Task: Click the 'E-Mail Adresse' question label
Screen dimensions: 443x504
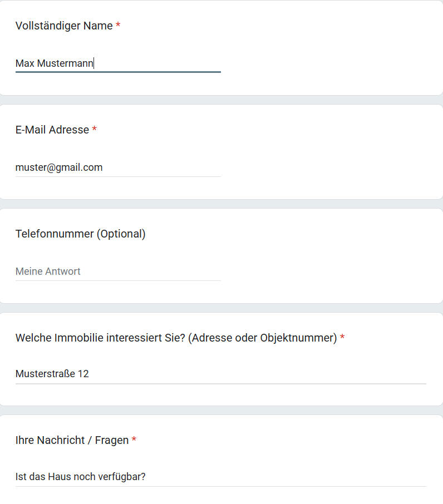Action: tap(52, 130)
